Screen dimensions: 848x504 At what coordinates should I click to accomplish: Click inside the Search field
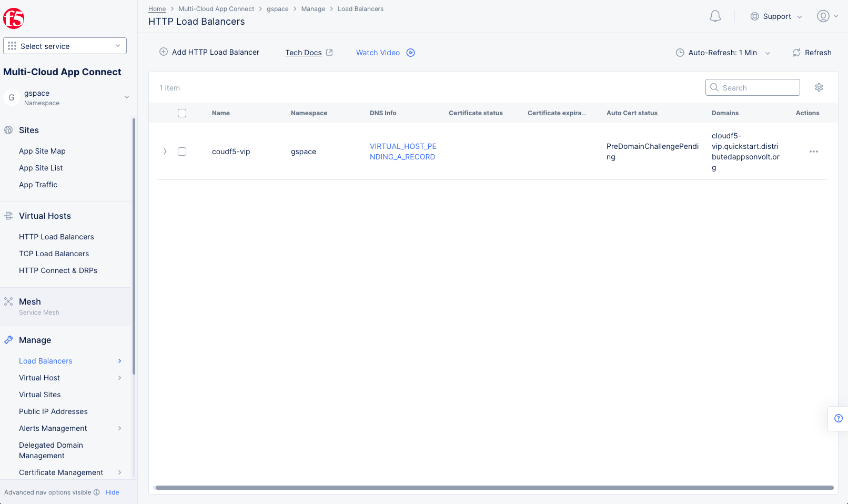(x=752, y=87)
